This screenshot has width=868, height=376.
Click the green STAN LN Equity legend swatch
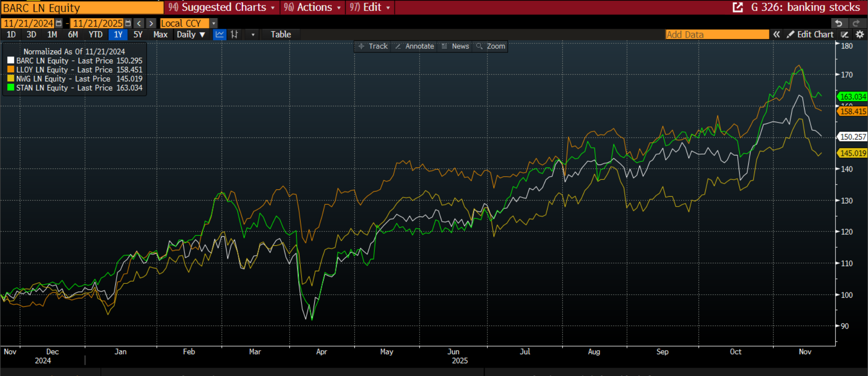(x=11, y=88)
